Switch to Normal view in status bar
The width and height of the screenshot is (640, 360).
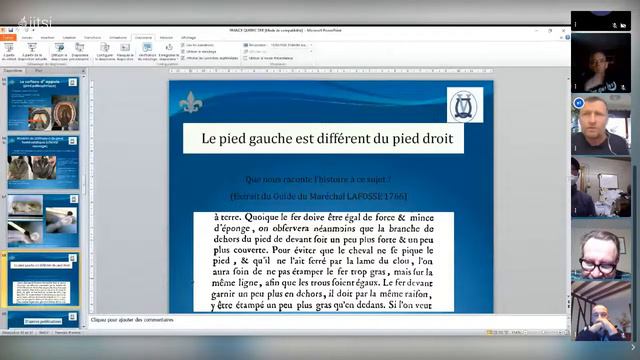coord(489,333)
